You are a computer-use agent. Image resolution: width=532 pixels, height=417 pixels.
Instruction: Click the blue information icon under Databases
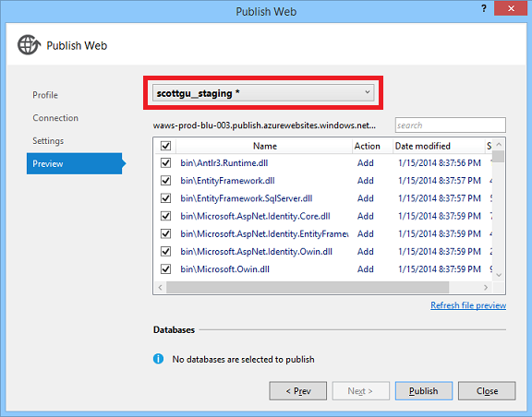coord(158,359)
